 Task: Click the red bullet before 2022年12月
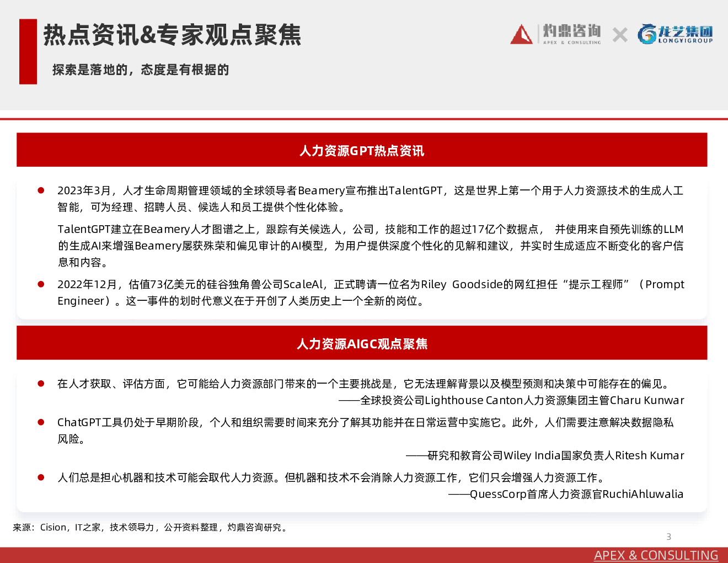pos(41,284)
